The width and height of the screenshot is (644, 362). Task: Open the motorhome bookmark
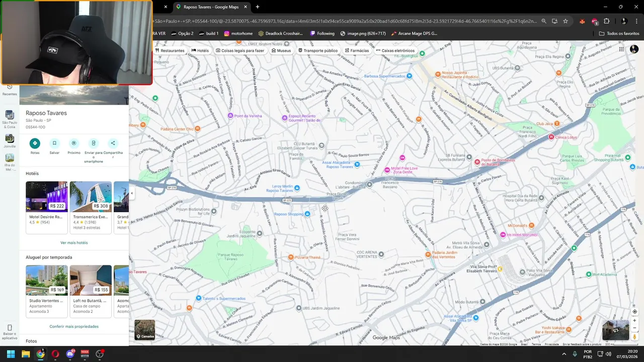238,34
